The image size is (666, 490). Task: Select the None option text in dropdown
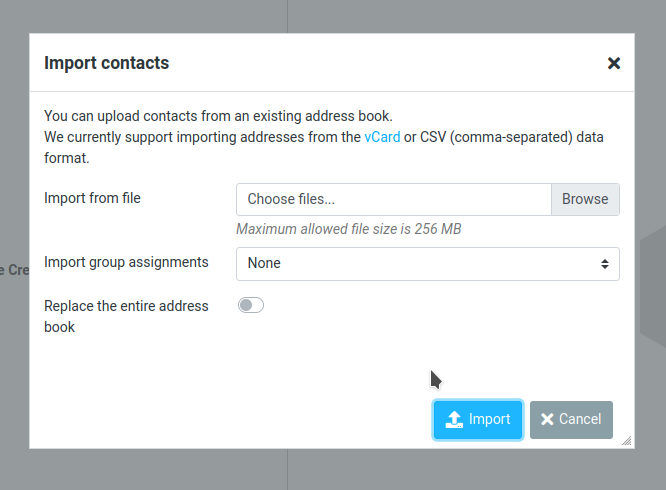(264, 264)
